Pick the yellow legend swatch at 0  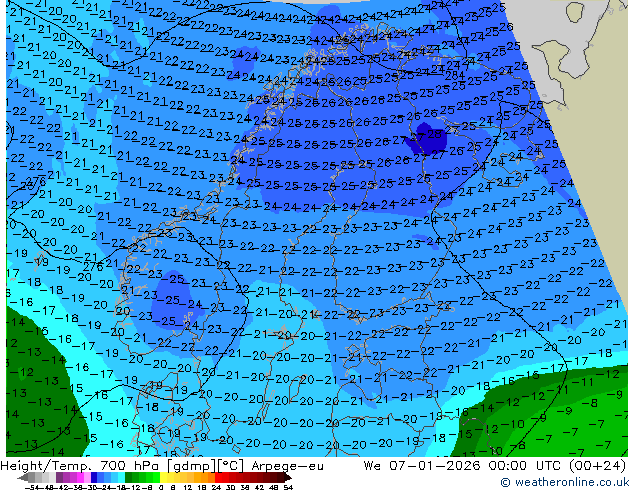pyautogui.click(x=163, y=478)
